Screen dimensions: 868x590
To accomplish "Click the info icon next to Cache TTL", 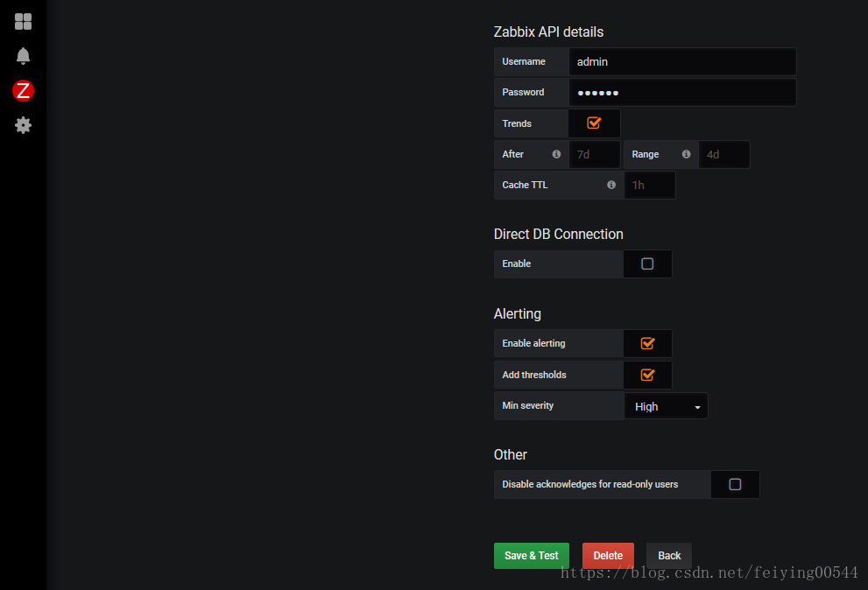I will pyautogui.click(x=611, y=185).
